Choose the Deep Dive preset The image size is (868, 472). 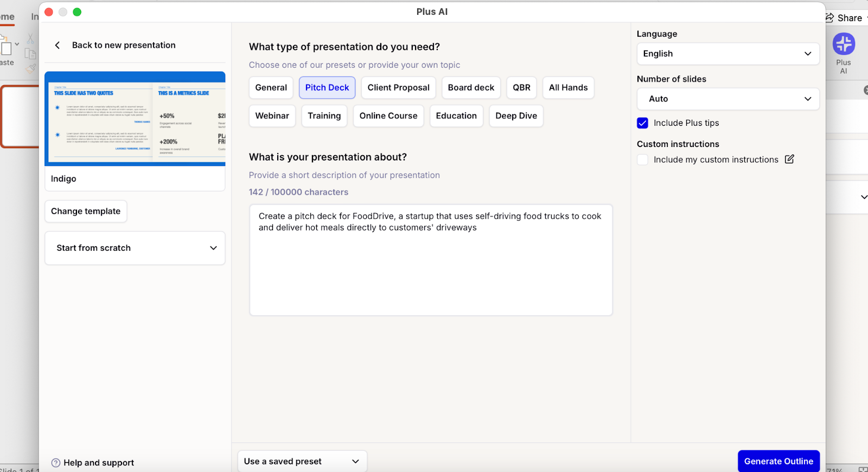point(516,116)
